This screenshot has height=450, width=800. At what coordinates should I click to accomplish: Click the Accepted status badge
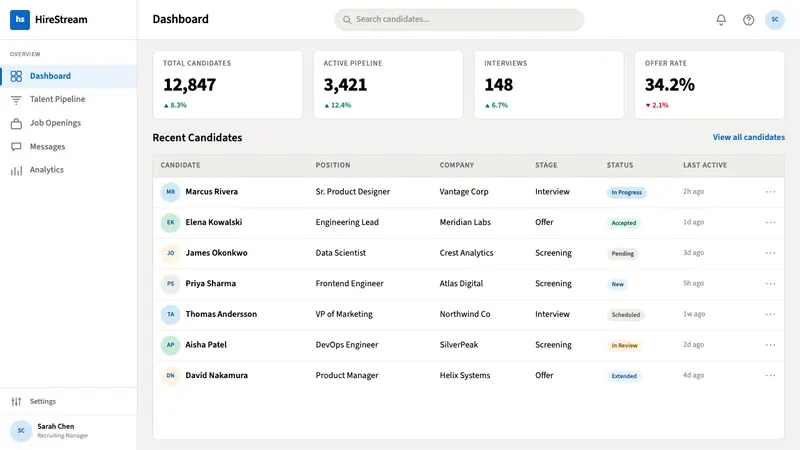pos(623,223)
